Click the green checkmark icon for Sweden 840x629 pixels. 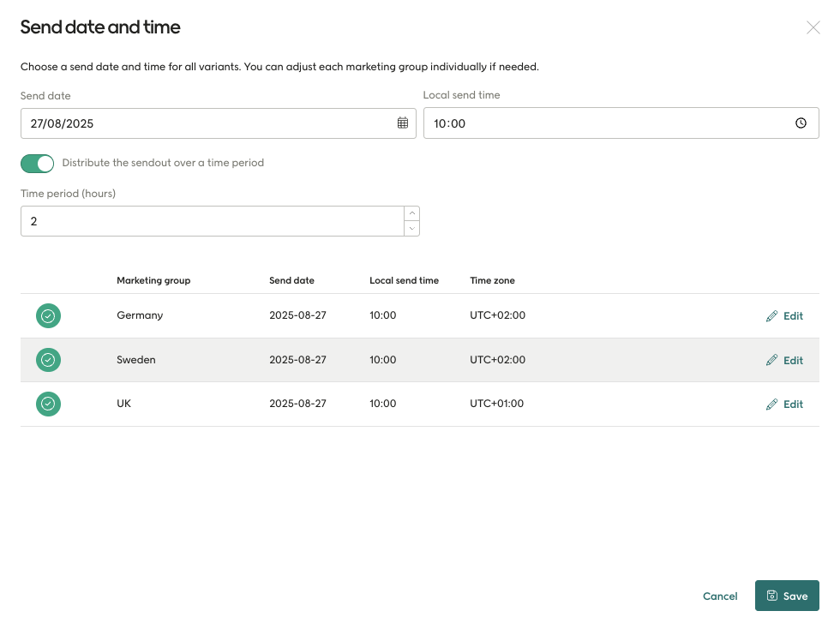point(48,360)
